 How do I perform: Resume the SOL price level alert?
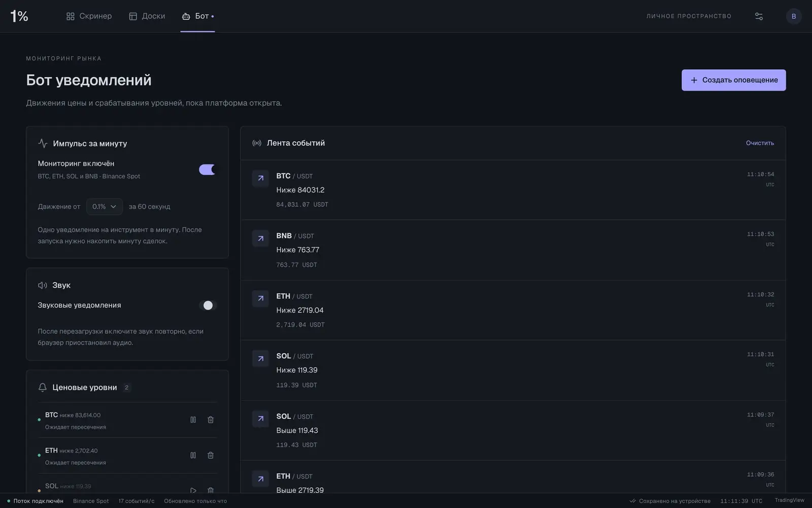tap(193, 490)
